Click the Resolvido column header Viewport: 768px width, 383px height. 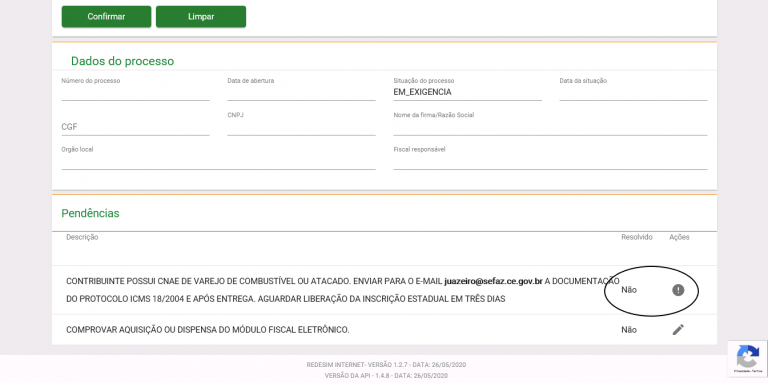coord(637,237)
